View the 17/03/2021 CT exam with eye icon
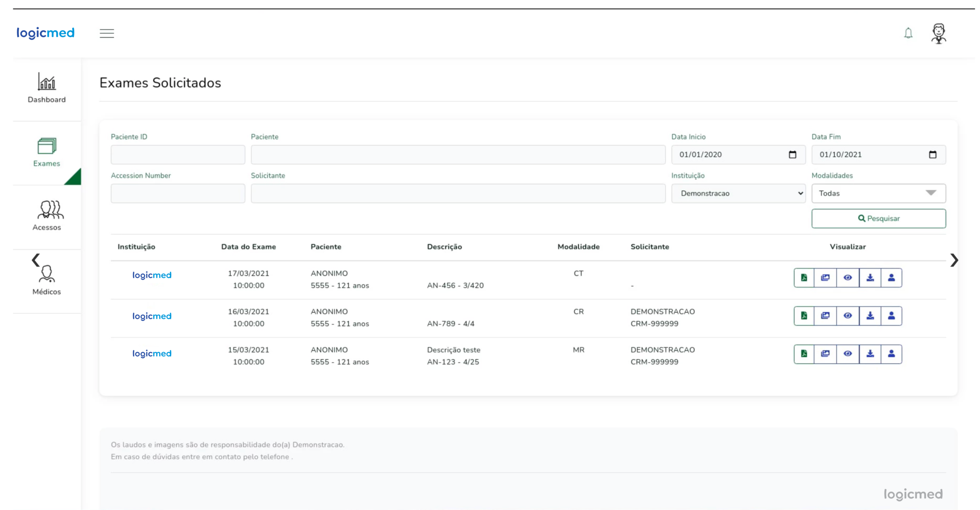Image resolution: width=980 pixels, height=510 pixels. click(847, 278)
